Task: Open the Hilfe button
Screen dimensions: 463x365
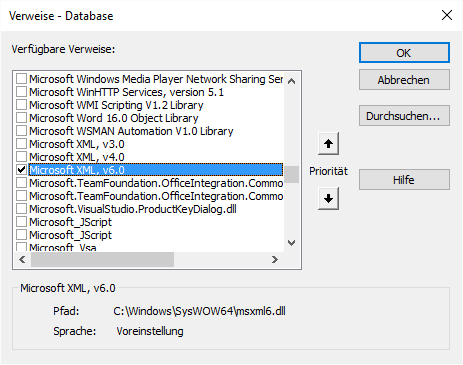Action: 404,180
